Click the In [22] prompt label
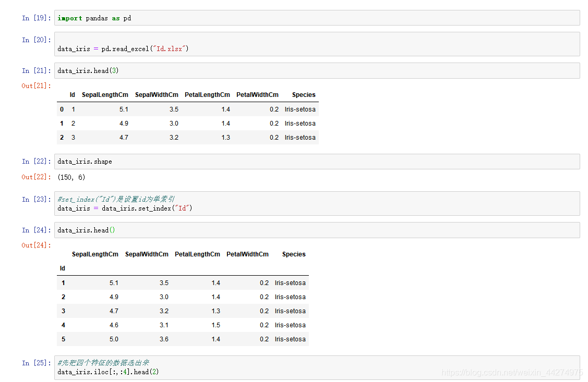Screen dimensions: 588x382 tap(37, 162)
